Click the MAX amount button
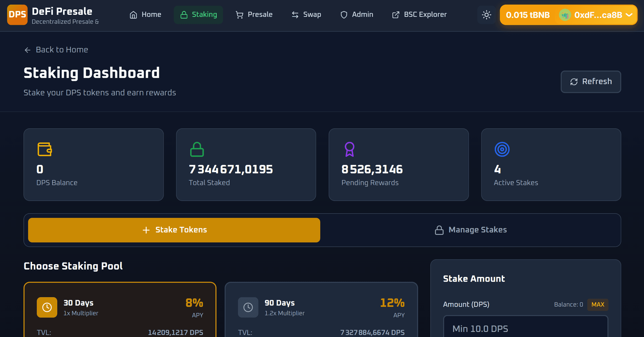 pyautogui.click(x=597, y=304)
